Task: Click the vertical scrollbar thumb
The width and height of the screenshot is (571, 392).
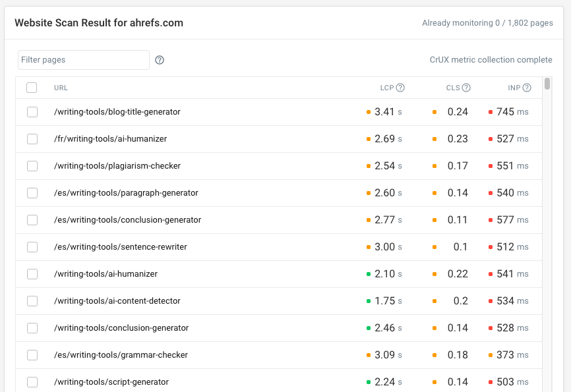Action: pos(547,84)
